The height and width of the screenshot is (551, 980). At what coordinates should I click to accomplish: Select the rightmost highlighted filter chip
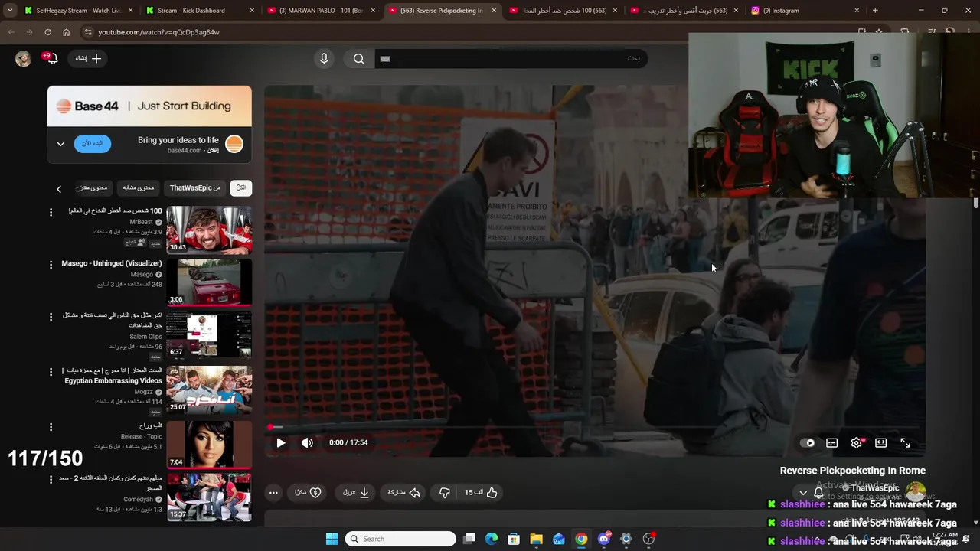241,187
